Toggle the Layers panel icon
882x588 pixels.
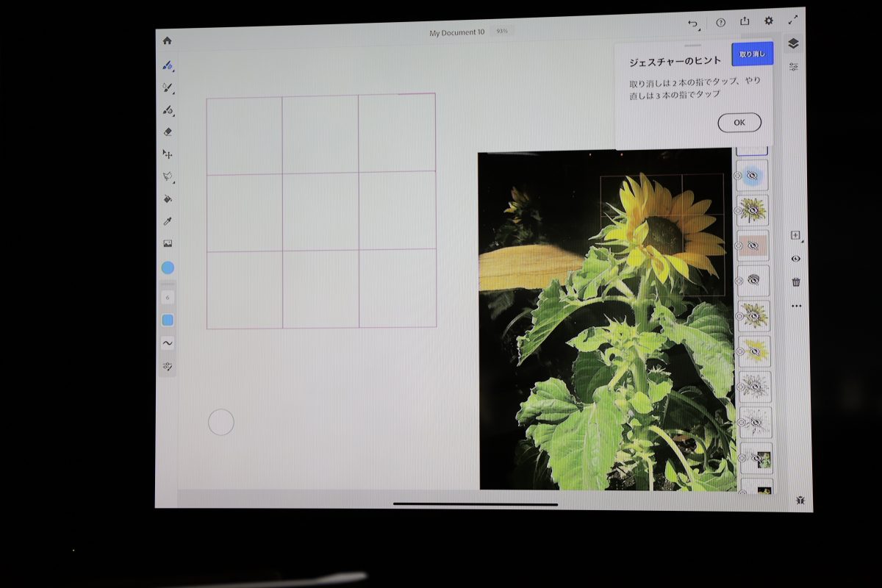[x=792, y=43]
